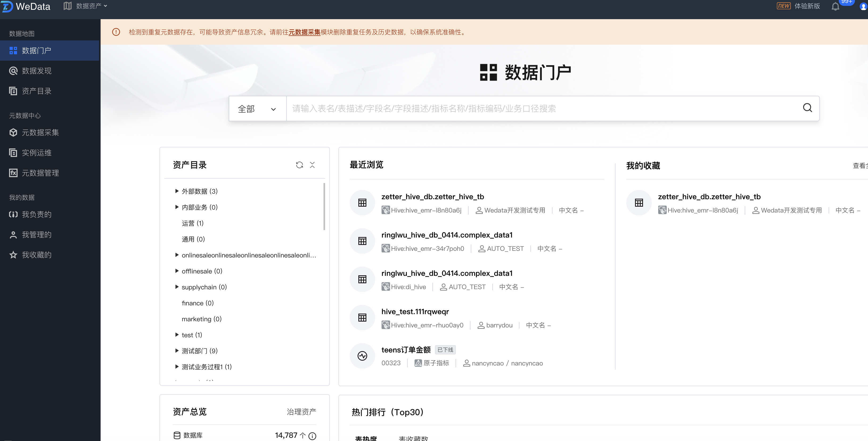The height and width of the screenshot is (441, 868).
Task: Click the Hive icon next to Hive:di_hive
Action: pyautogui.click(x=386, y=287)
